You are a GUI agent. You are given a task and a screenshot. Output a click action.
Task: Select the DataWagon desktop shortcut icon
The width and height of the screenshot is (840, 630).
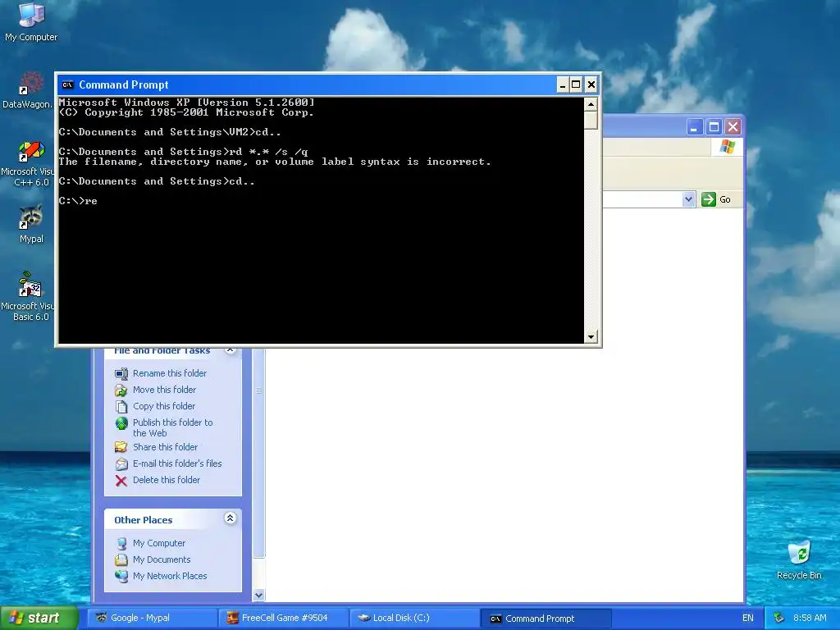pyautogui.click(x=32, y=83)
